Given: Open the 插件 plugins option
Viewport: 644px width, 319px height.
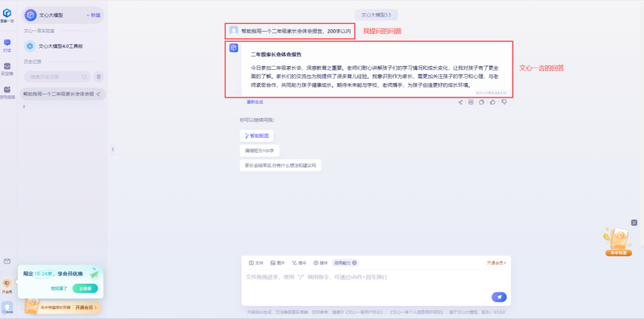Looking at the screenshot, I should pos(321,263).
